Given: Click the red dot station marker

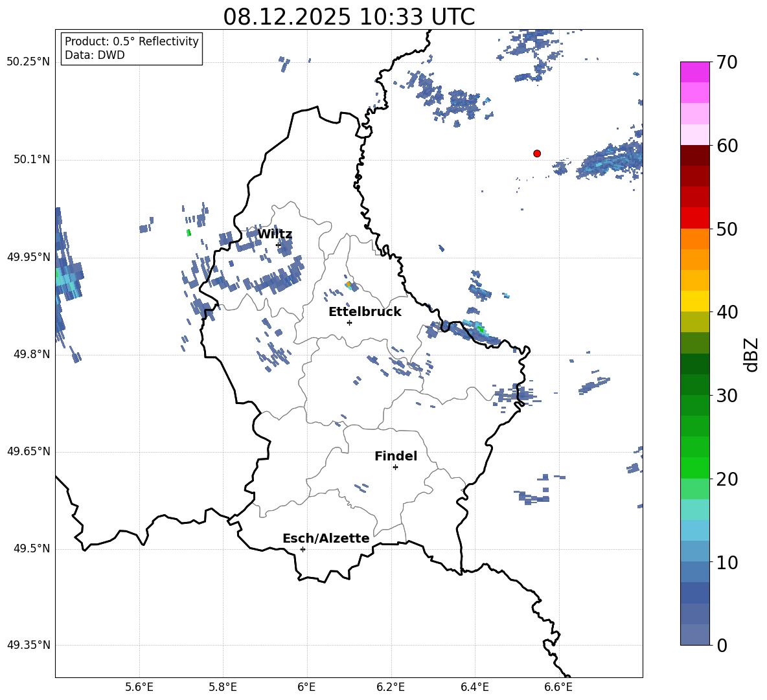Looking at the screenshot, I should click(537, 153).
